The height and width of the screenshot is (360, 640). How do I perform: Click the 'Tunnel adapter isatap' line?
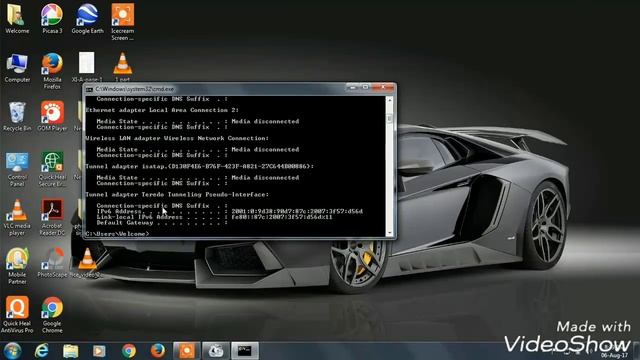click(x=200, y=167)
